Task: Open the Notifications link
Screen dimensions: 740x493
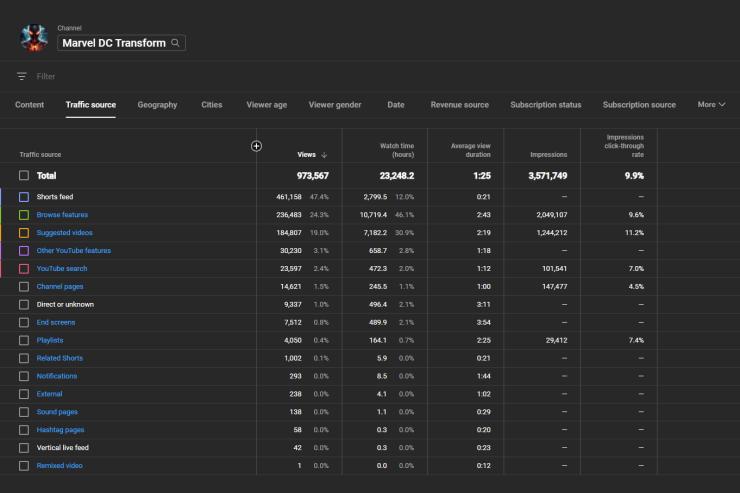Action: 57,376
